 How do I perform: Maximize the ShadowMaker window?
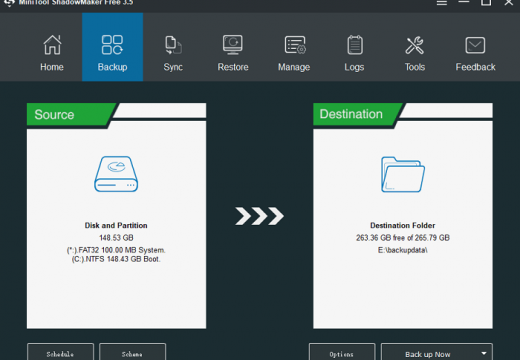click(486, 2)
